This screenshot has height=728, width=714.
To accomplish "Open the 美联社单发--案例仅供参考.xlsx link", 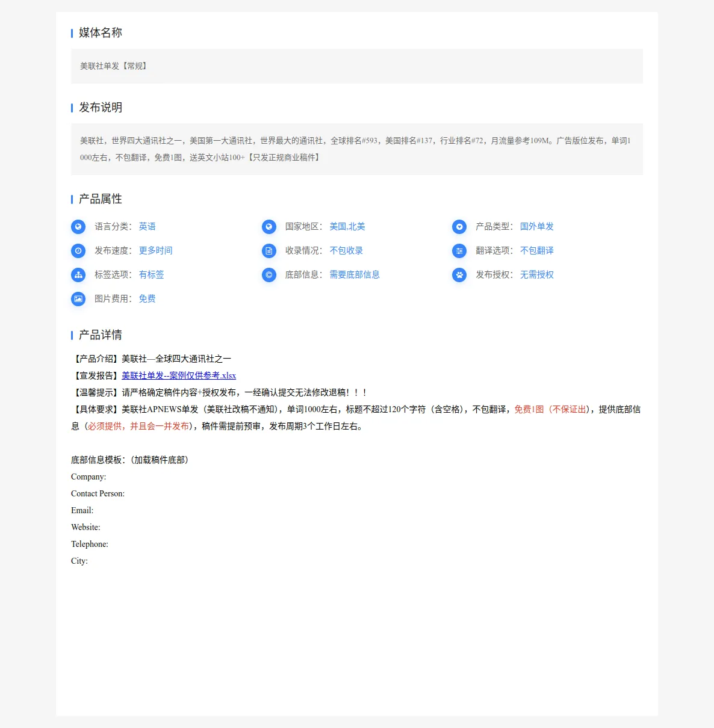I will tap(179, 375).
